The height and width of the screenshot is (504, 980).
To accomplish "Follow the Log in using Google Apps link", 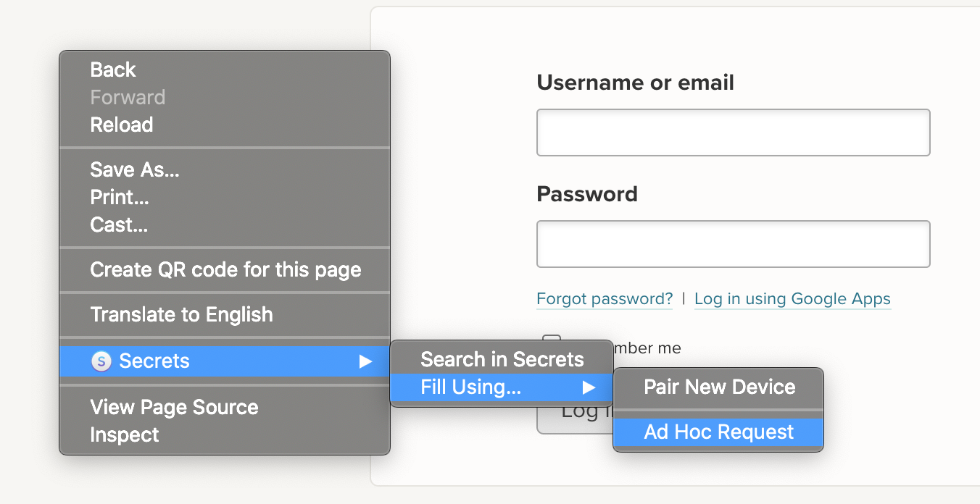I will click(x=792, y=299).
